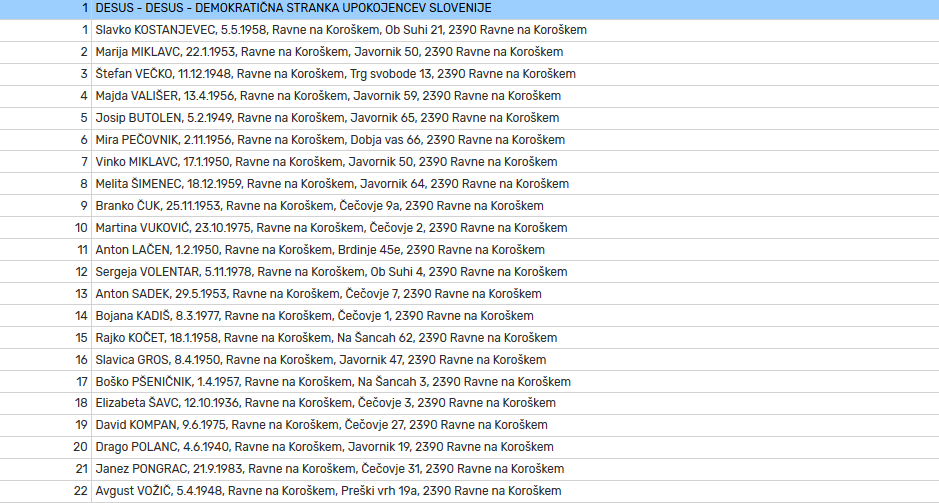This screenshot has height=503, width=939.
Task: Select Bojana KADIŠ entry
Action: 470,316
